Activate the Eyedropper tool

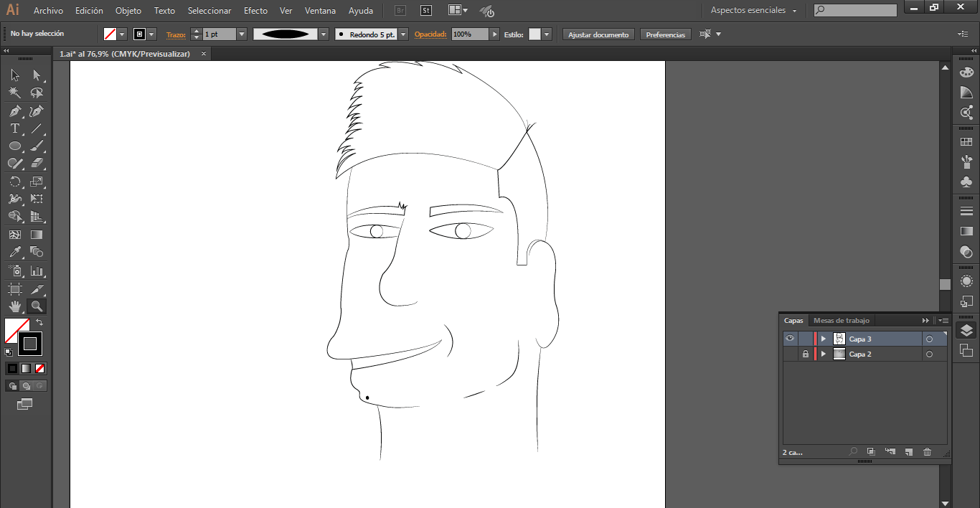tap(14, 252)
